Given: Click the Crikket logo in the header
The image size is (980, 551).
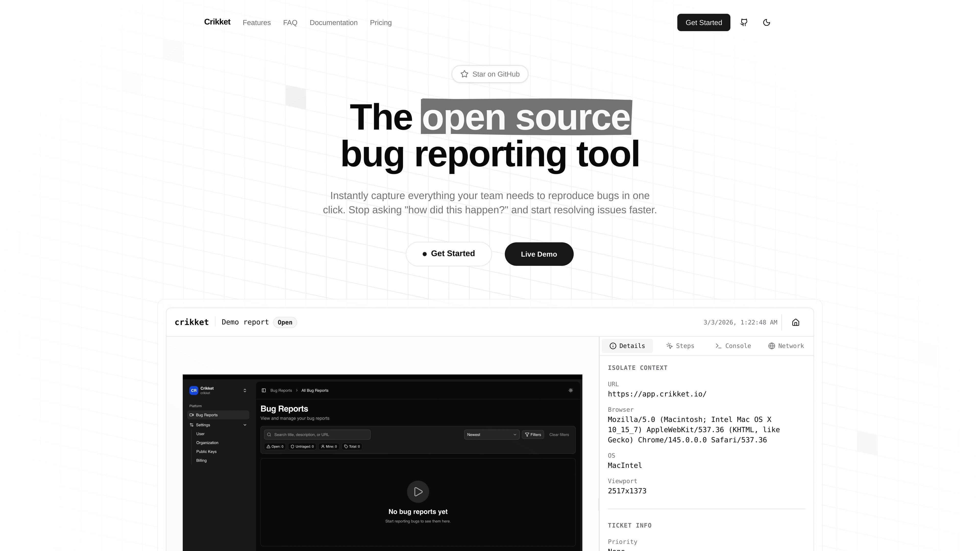Looking at the screenshot, I should click(x=217, y=22).
